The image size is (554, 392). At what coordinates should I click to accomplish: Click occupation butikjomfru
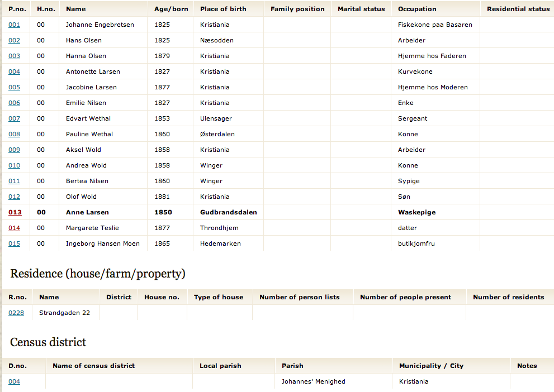coord(416,243)
